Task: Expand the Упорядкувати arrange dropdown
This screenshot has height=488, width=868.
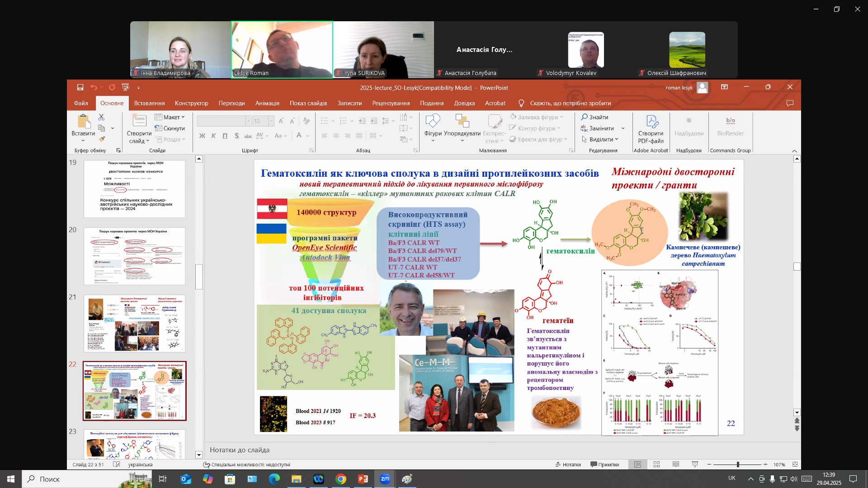Action: tap(462, 128)
